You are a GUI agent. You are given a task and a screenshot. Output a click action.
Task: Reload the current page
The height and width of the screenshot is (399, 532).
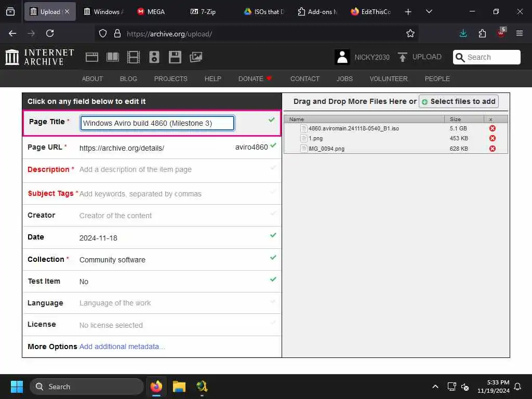tap(50, 33)
